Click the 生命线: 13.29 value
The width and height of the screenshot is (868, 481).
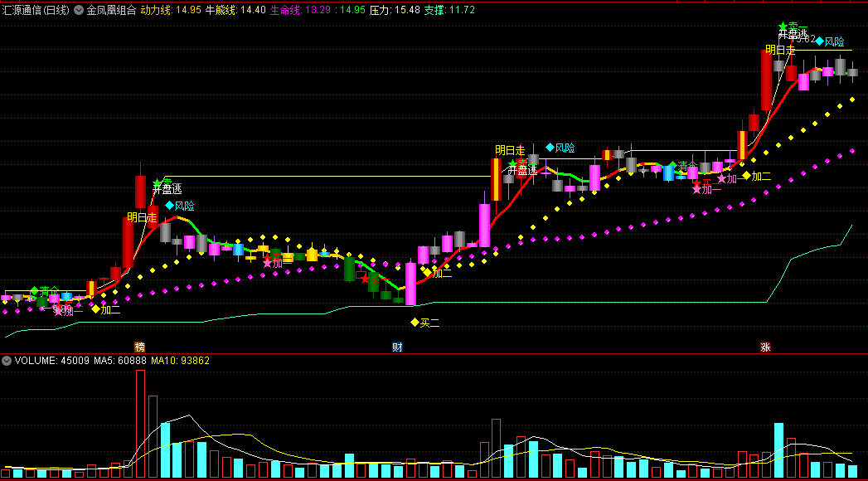[300, 10]
